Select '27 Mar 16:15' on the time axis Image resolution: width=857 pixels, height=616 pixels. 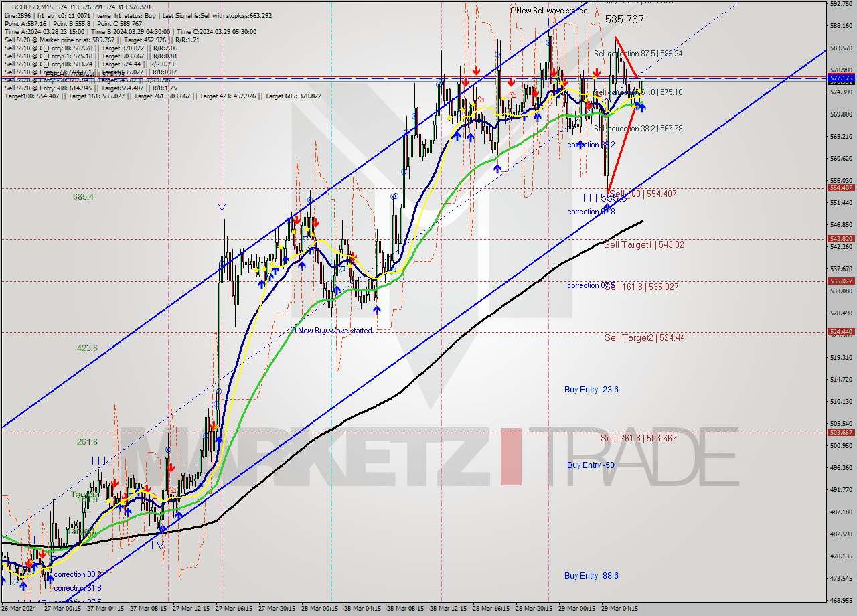[x=234, y=609]
